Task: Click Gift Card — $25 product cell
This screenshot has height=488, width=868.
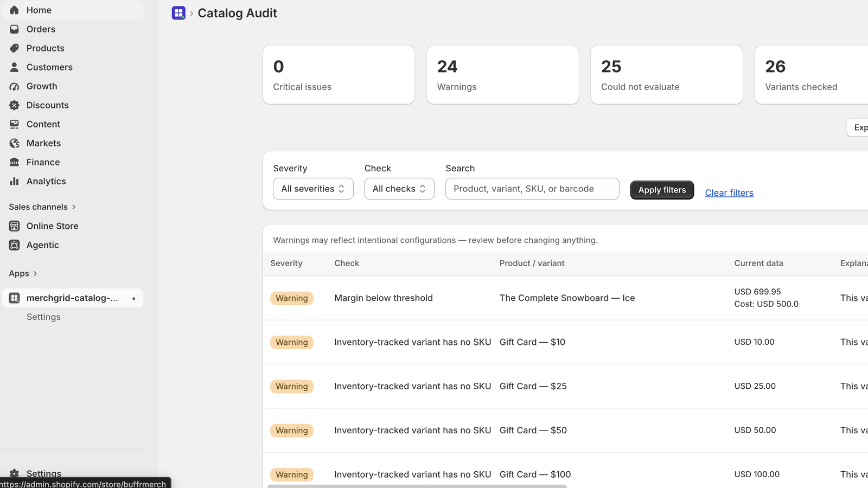Action: click(x=533, y=386)
